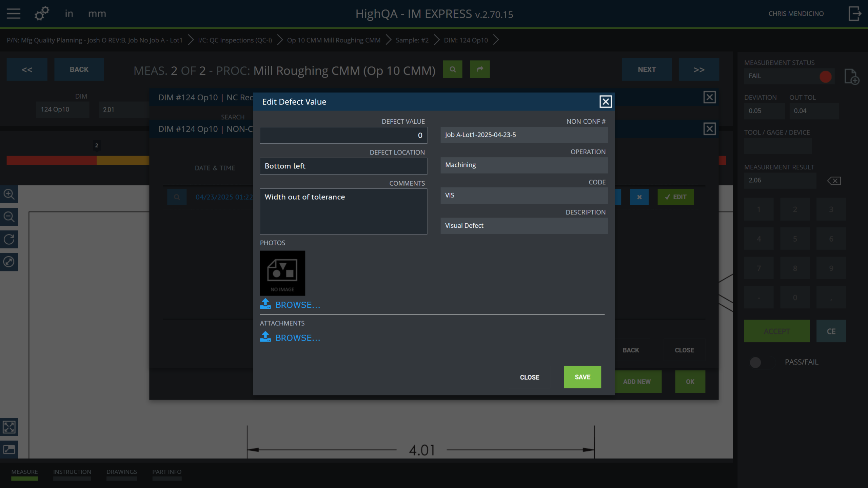Click the sample marker 2 on bar

[x=97, y=145]
